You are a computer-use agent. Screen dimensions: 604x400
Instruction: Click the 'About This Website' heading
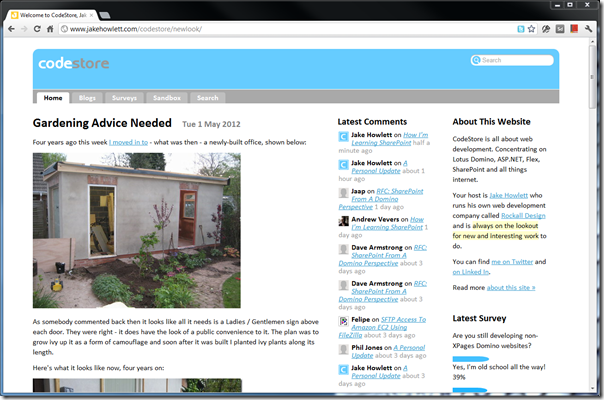[x=492, y=122]
